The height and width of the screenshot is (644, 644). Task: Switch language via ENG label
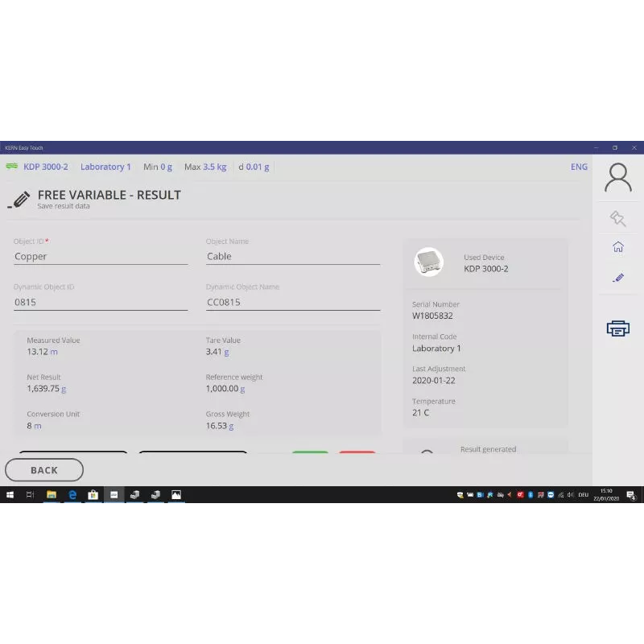coord(579,167)
